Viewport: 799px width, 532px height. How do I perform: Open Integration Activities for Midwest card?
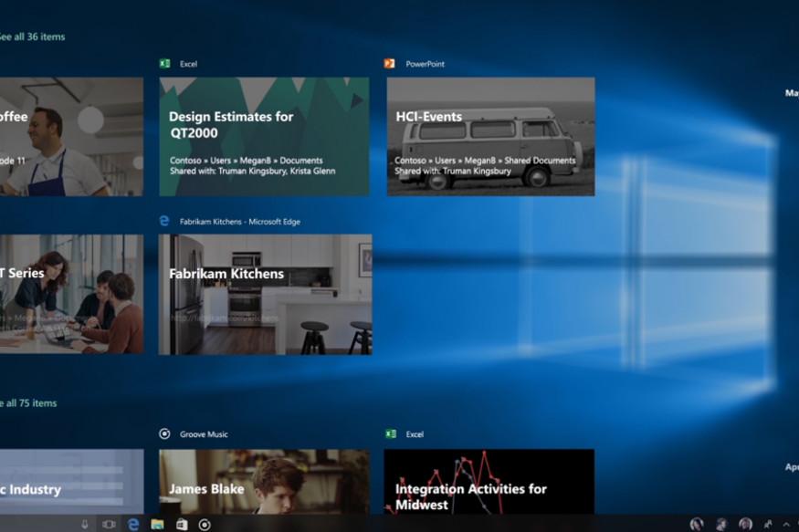point(489,482)
